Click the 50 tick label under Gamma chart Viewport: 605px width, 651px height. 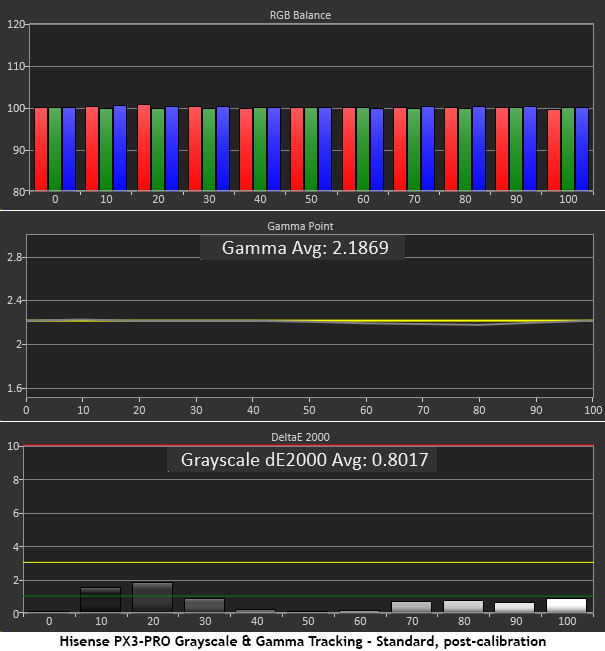309,410
